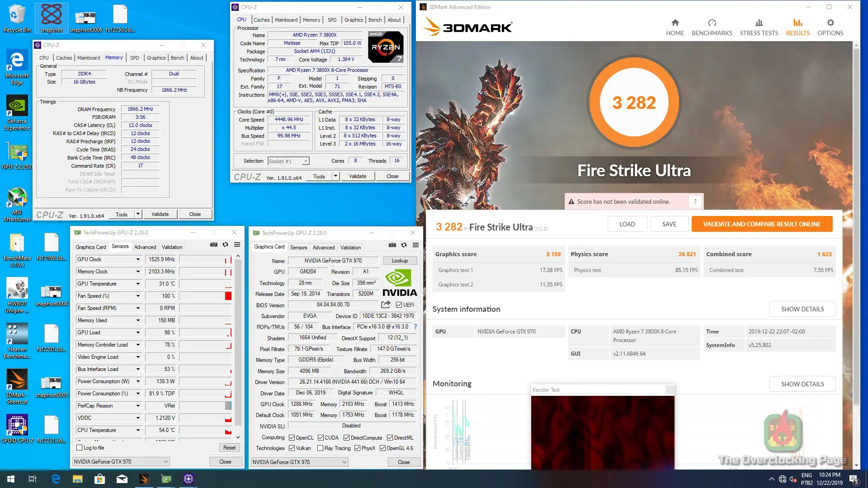Take screenshot in GPU-Z Sensors window
Image resolution: width=868 pixels, height=488 pixels.
point(214,245)
